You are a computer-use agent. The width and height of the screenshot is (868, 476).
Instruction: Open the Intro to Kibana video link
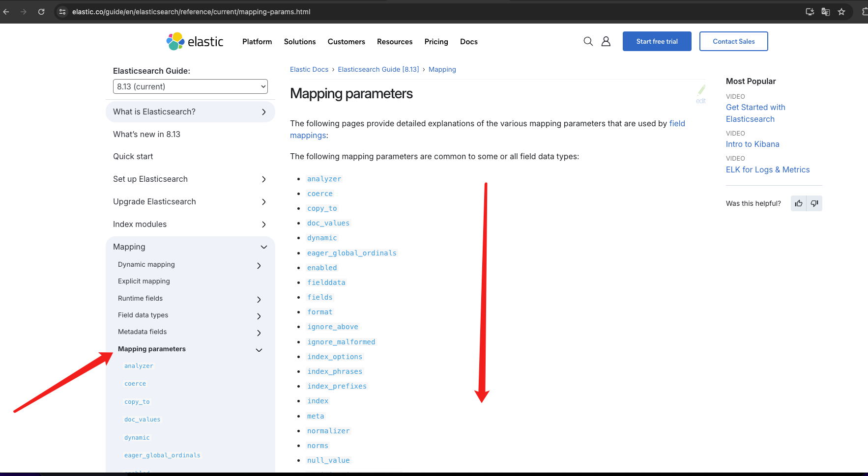point(752,144)
